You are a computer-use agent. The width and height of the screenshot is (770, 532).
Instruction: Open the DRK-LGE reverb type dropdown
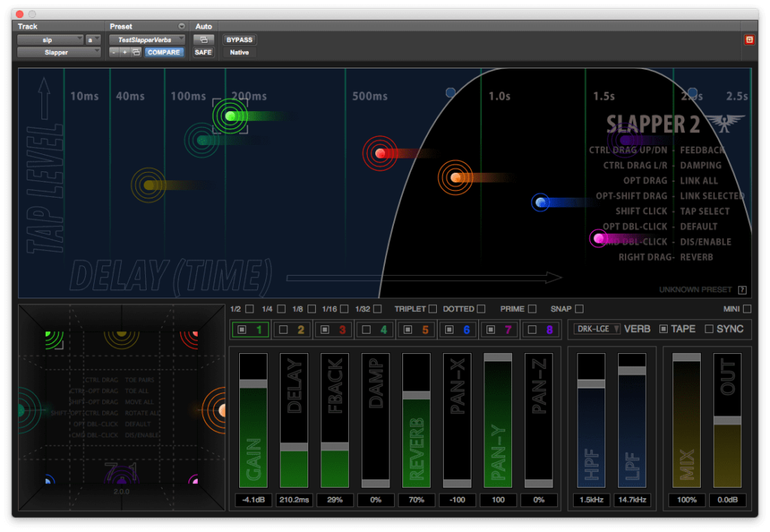coord(597,329)
